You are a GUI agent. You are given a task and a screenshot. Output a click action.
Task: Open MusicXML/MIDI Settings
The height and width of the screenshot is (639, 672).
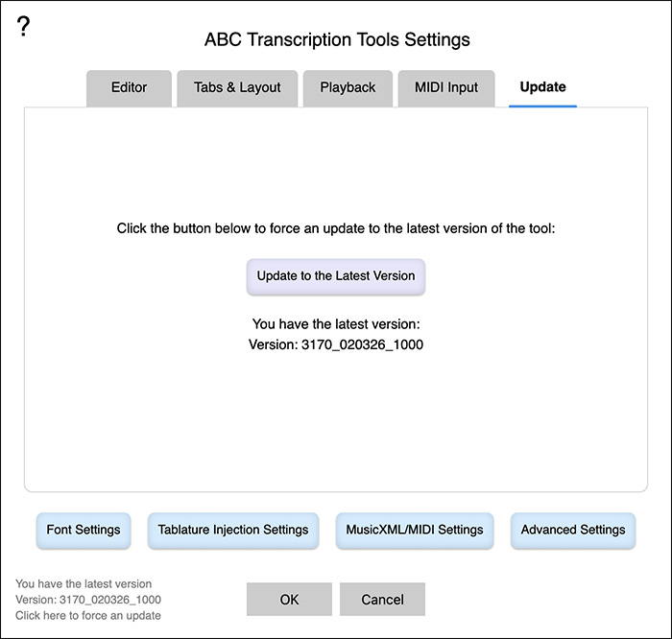pos(414,530)
